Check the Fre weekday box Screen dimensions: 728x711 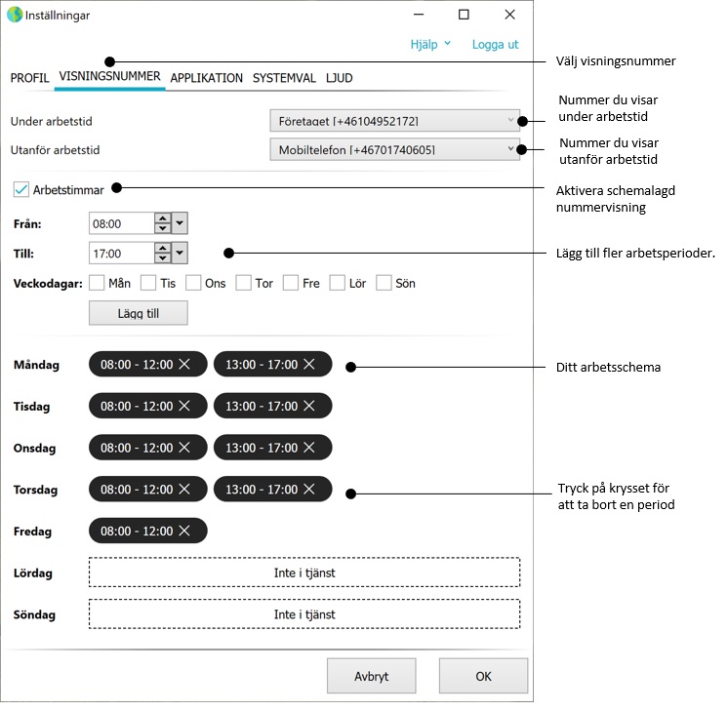click(291, 283)
